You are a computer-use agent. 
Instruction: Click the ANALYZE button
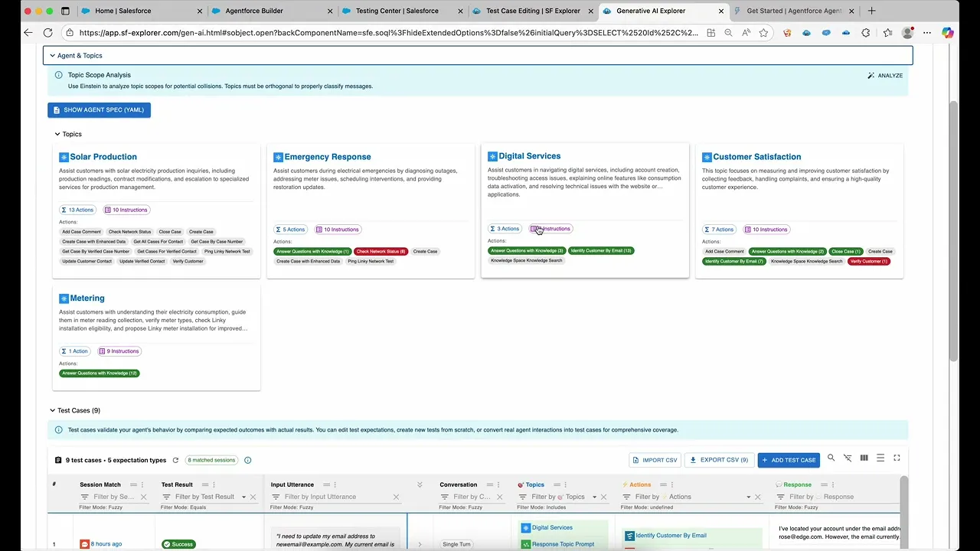[885, 76]
